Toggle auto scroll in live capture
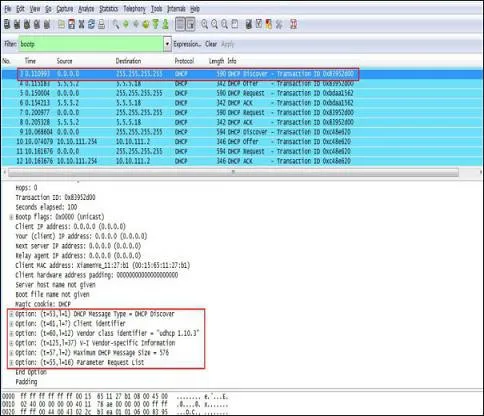 tap(191, 24)
